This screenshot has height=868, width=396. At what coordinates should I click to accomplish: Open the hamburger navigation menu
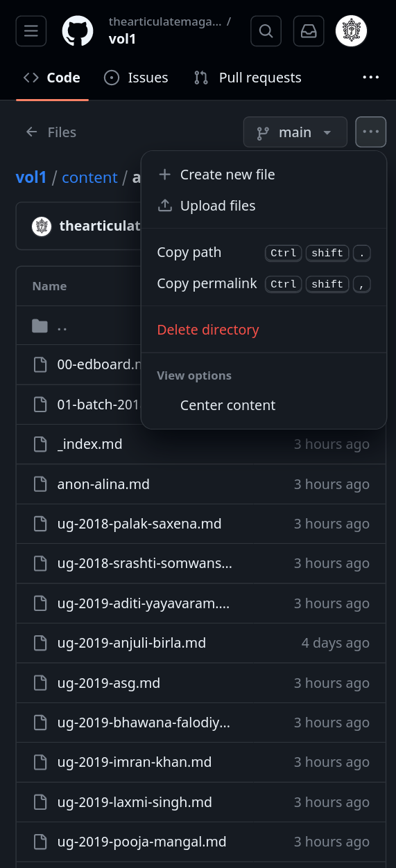click(x=31, y=30)
